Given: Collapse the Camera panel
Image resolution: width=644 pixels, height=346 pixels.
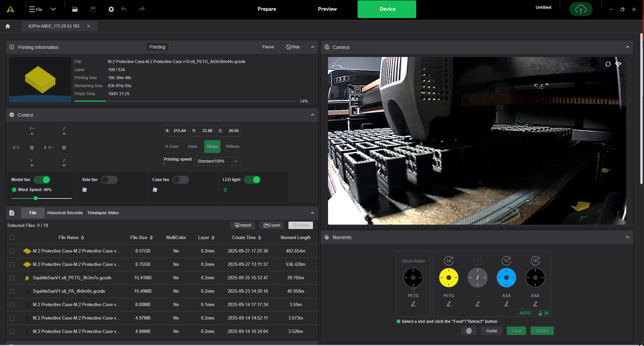Looking at the screenshot, I should point(627,47).
